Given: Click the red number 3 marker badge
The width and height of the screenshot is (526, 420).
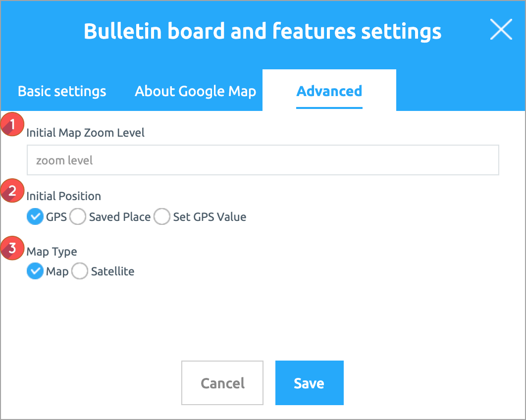Looking at the screenshot, I should pyautogui.click(x=12, y=246).
